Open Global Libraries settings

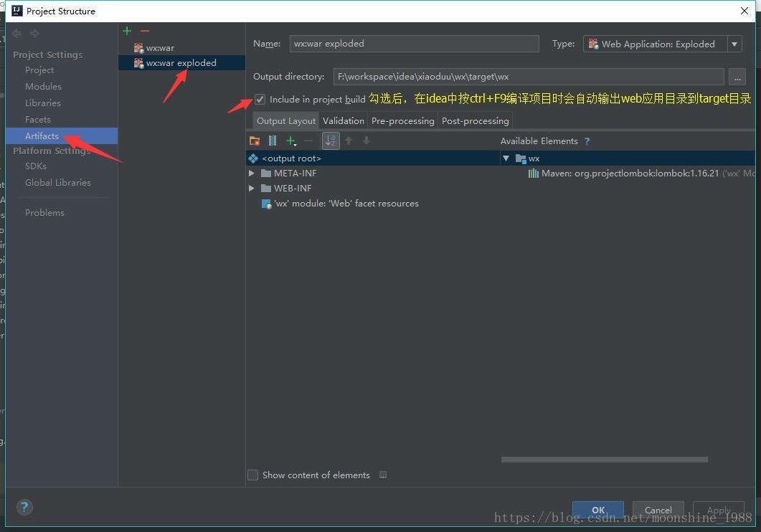(x=58, y=183)
